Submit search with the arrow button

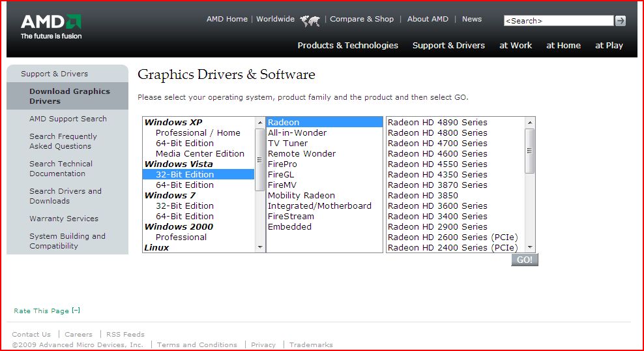[620, 20]
